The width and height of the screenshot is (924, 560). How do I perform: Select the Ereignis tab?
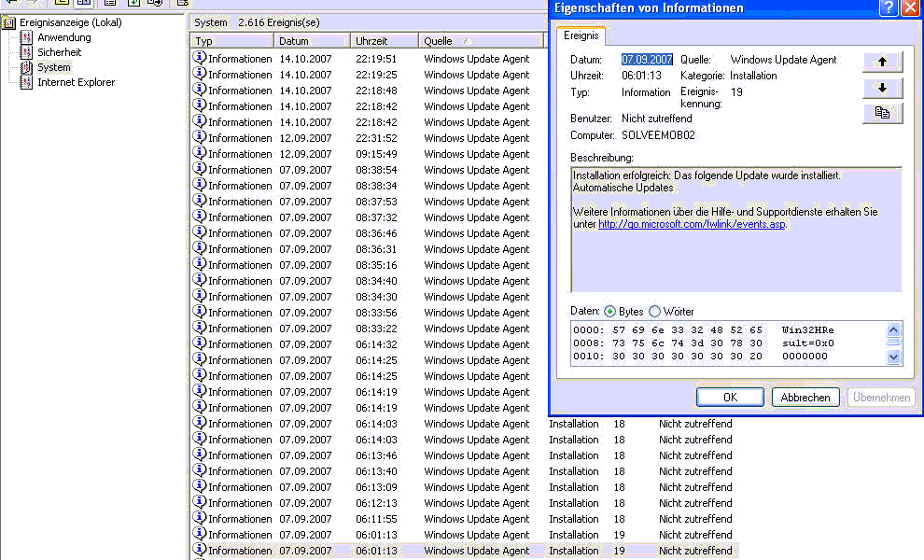click(581, 35)
